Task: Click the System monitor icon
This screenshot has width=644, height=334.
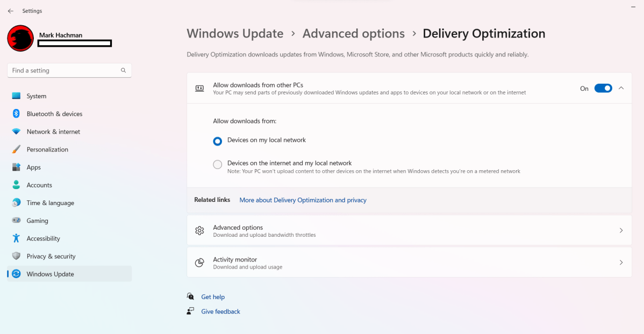Action: [16, 96]
